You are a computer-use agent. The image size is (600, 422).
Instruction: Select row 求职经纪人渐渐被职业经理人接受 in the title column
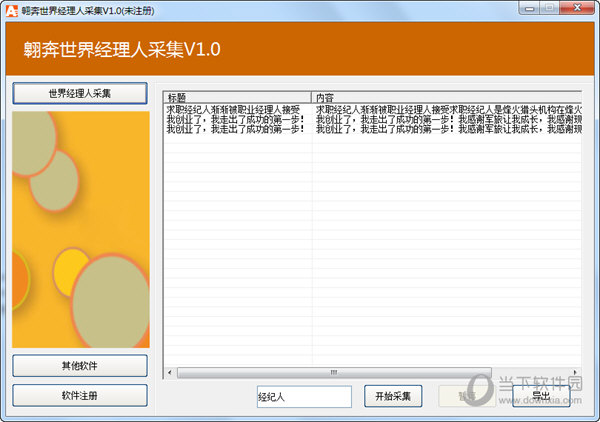point(233,110)
